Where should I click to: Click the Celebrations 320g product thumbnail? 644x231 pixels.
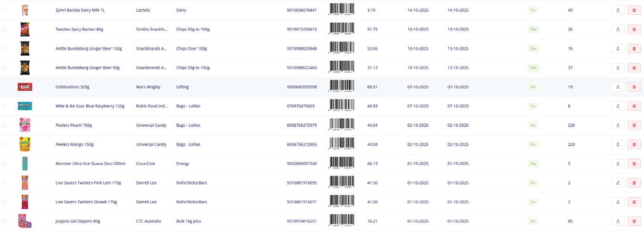(x=25, y=87)
